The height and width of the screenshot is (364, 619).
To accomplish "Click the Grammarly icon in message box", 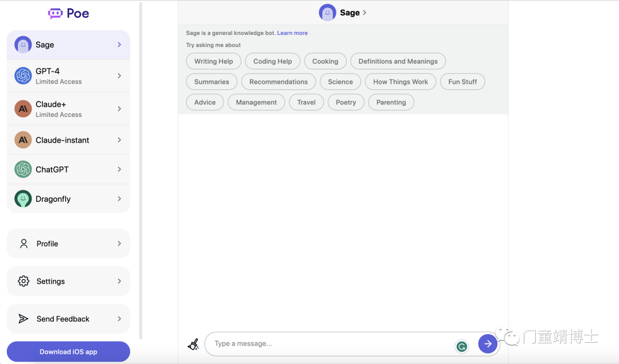I will point(461,347).
